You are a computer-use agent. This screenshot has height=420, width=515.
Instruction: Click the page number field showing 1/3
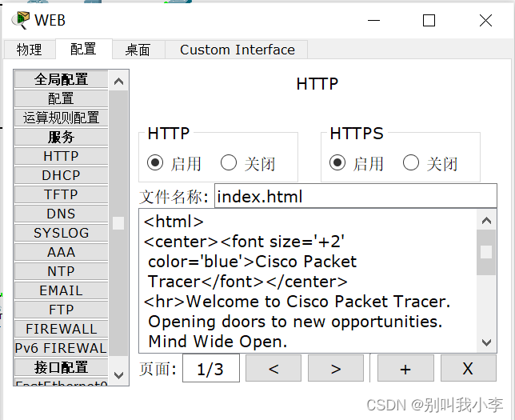pyautogui.click(x=211, y=368)
